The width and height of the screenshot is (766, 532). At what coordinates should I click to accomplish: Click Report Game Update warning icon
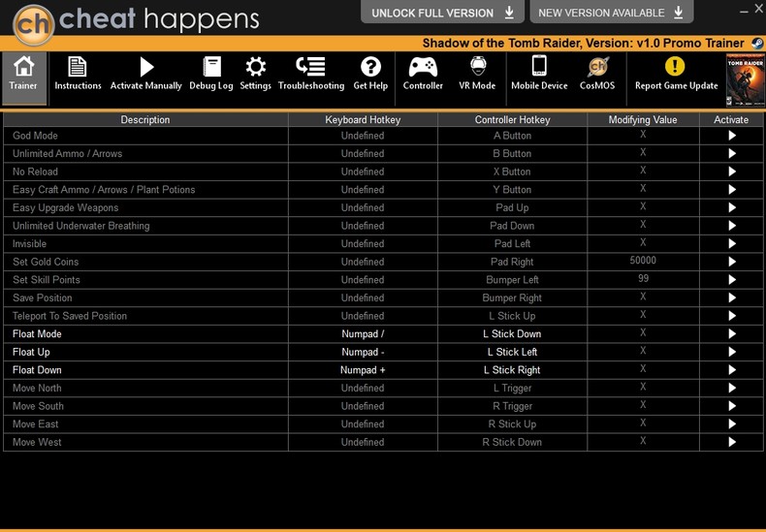(675, 66)
